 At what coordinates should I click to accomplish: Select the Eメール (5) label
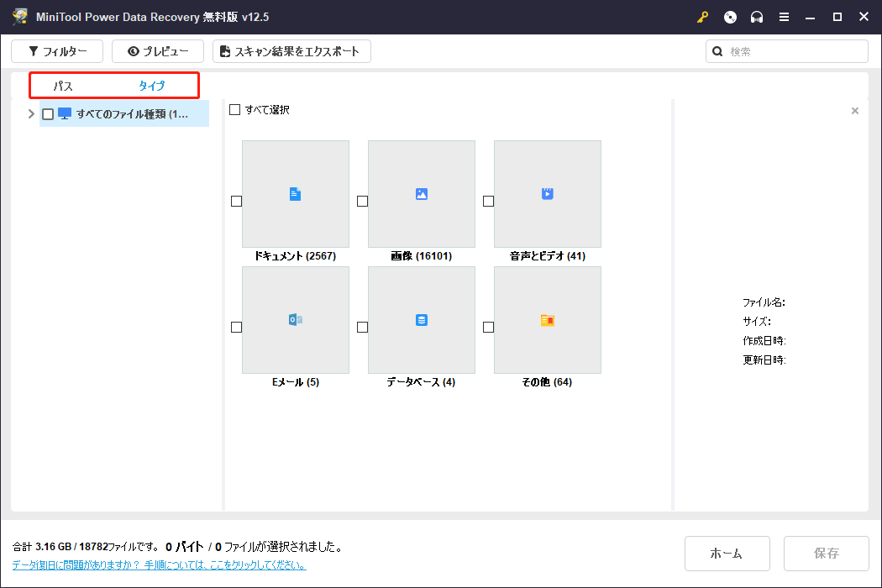pyautogui.click(x=296, y=382)
